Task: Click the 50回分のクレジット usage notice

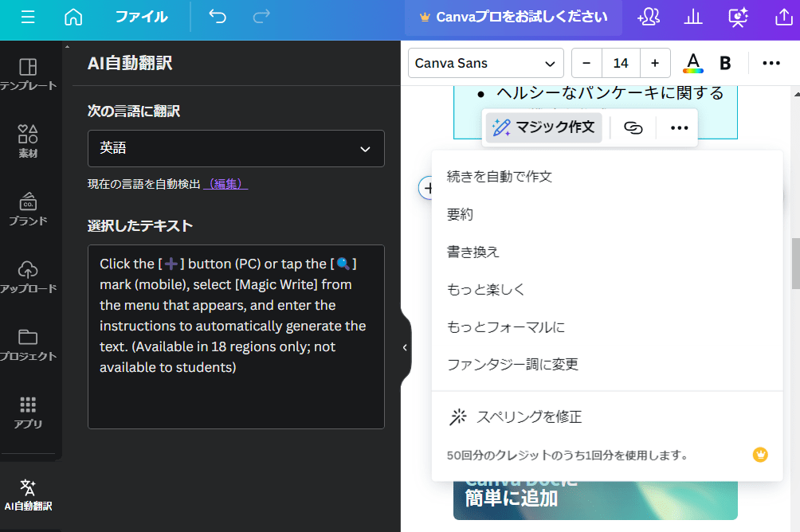Action: coord(568,455)
